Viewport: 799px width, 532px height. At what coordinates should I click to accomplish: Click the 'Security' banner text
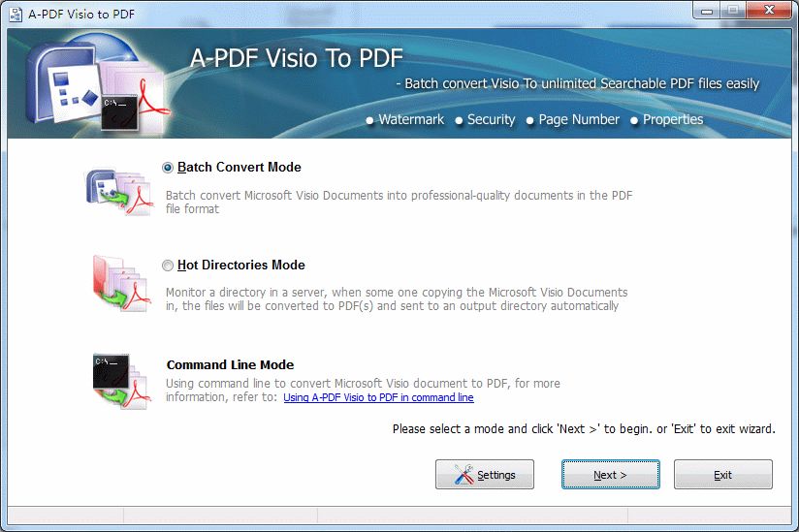tap(492, 119)
